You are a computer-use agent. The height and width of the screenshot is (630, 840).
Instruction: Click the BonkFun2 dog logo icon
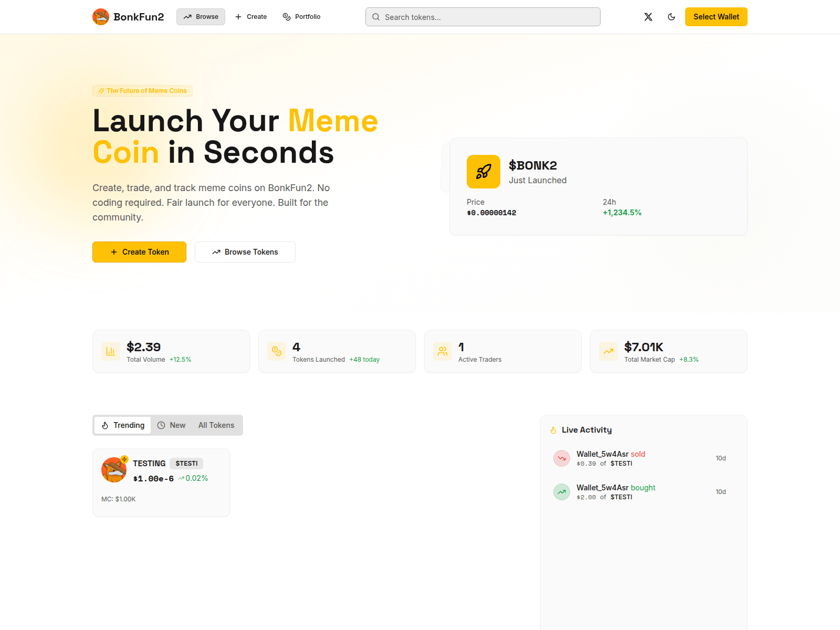pos(101,17)
